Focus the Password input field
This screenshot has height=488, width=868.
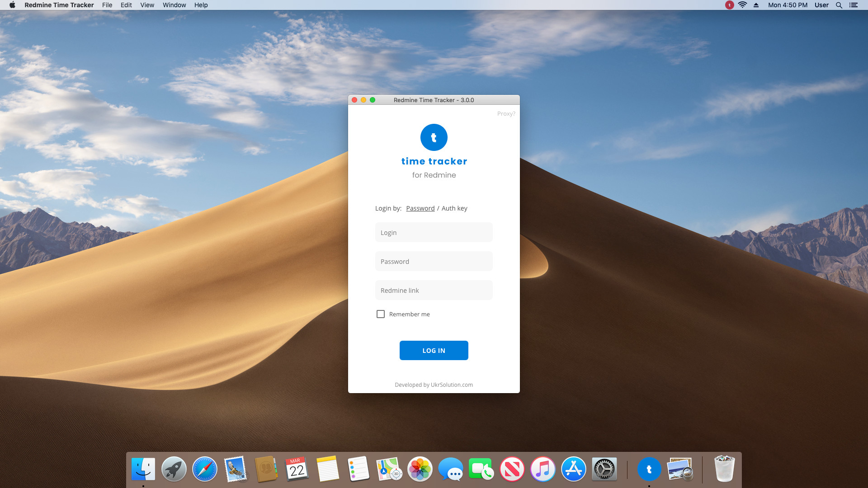(434, 261)
